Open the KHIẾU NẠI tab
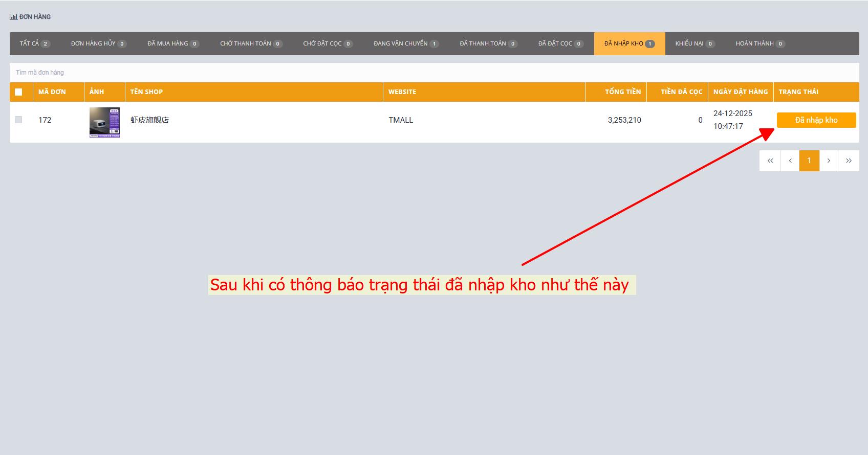The image size is (868, 455). tap(695, 43)
